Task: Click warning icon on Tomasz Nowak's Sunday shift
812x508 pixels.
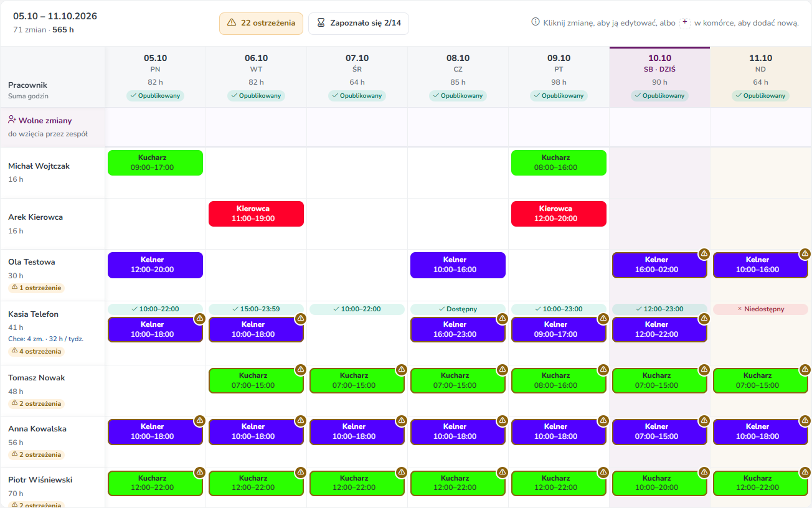Action: (x=805, y=369)
